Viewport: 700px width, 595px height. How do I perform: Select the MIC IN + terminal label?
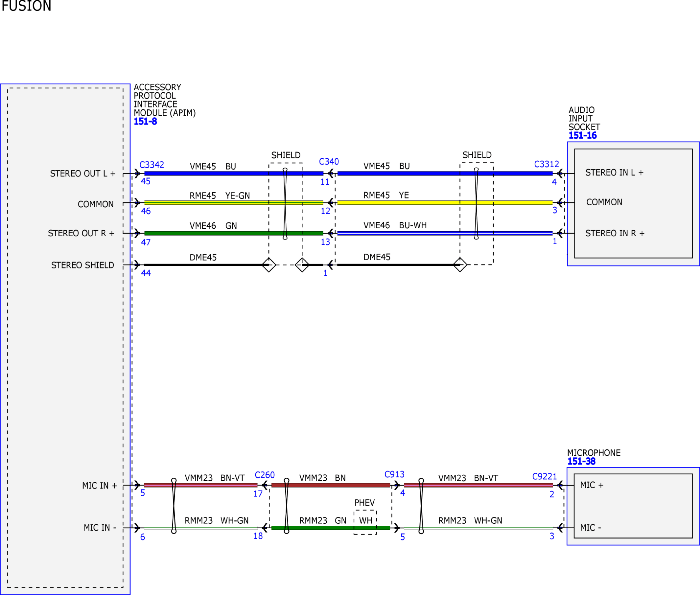pyautogui.click(x=100, y=486)
